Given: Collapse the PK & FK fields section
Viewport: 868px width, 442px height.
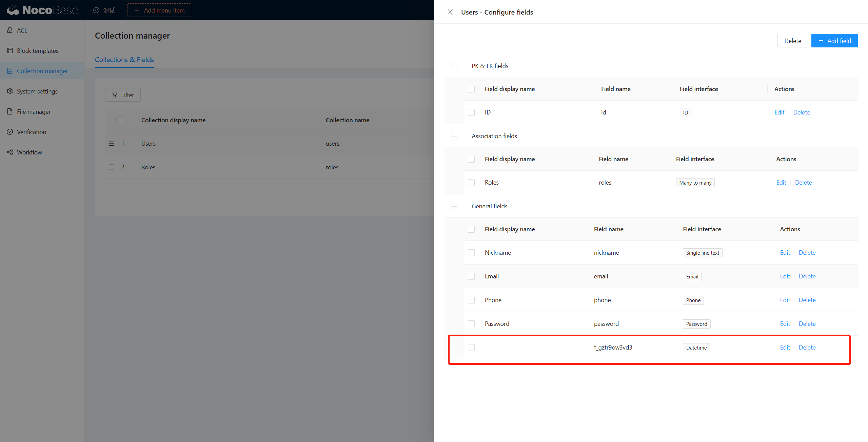Looking at the screenshot, I should pos(454,66).
